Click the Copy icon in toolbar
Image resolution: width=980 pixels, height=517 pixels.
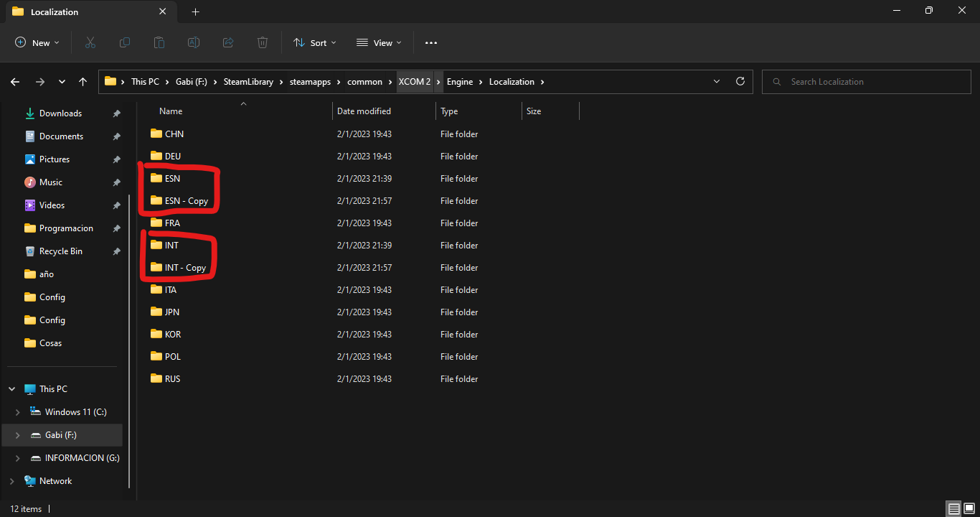pyautogui.click(x=125, y=43)
